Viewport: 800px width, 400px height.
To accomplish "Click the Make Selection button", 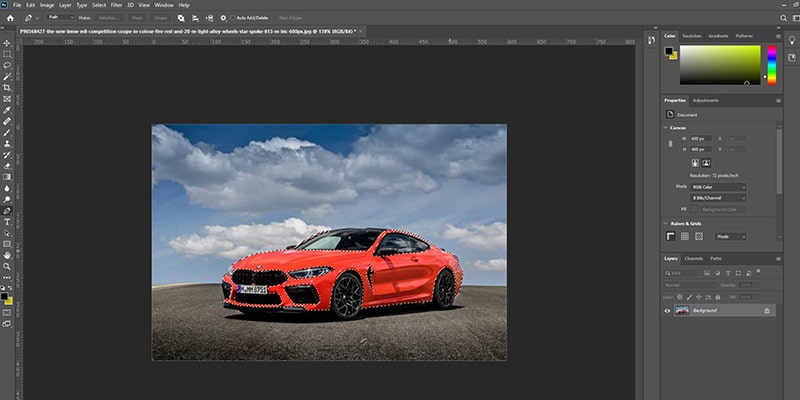I will click(109, 18).
